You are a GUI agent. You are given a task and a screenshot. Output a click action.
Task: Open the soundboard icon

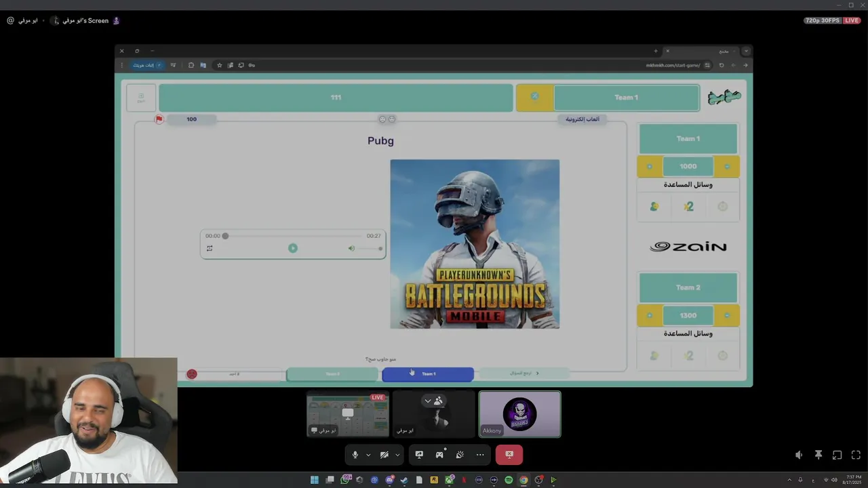point(460,455)
